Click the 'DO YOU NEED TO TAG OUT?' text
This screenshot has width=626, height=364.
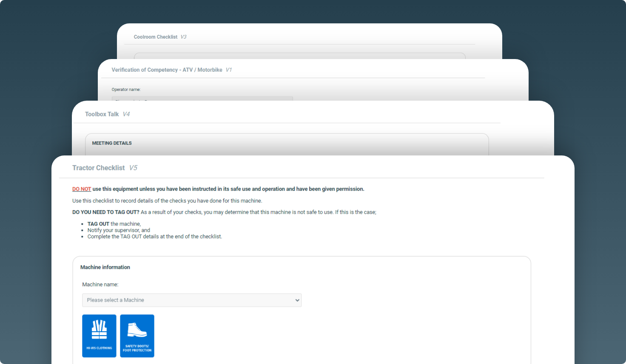pos(105,212)
